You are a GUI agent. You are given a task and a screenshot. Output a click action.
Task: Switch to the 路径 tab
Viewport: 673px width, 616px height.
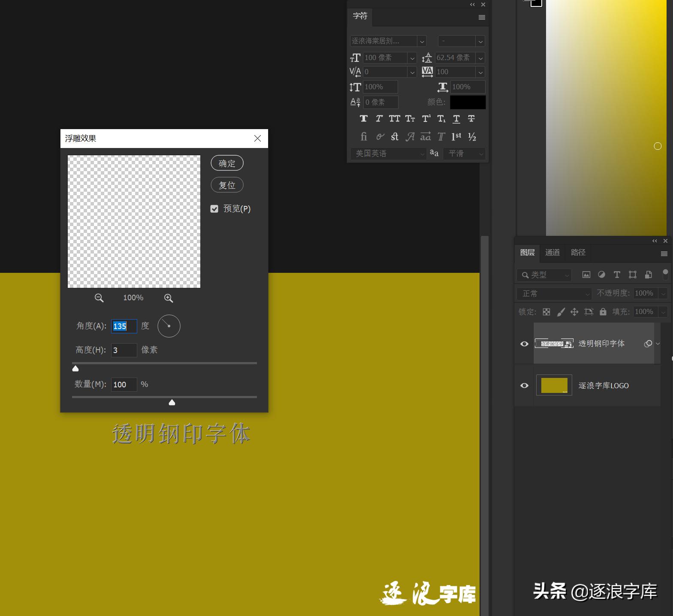(578, 253)
